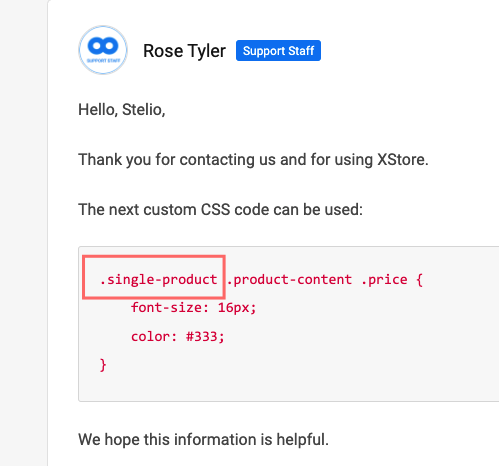Click the #333 color value

point(202,336)
